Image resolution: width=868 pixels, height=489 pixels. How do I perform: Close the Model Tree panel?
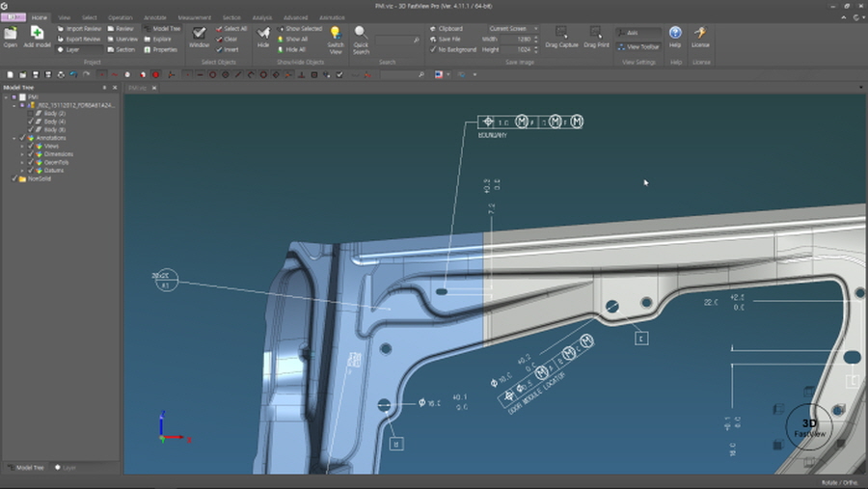coord(115,88)
